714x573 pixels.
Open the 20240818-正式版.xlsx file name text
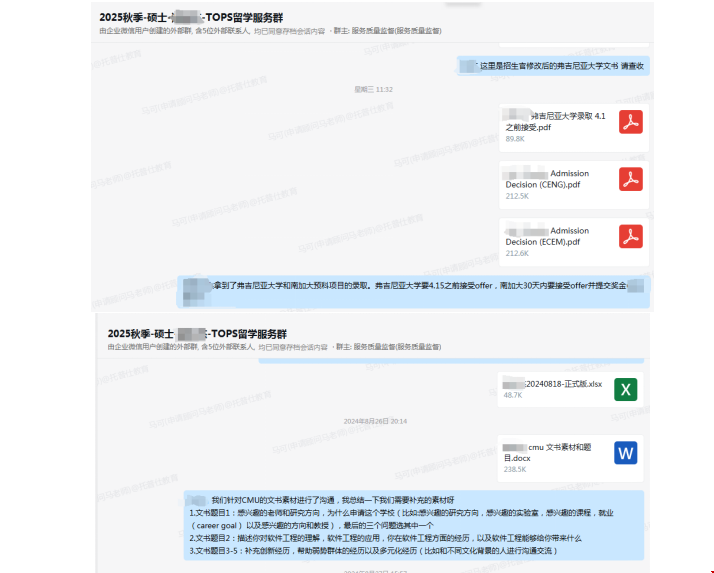(x=552, y=383)
